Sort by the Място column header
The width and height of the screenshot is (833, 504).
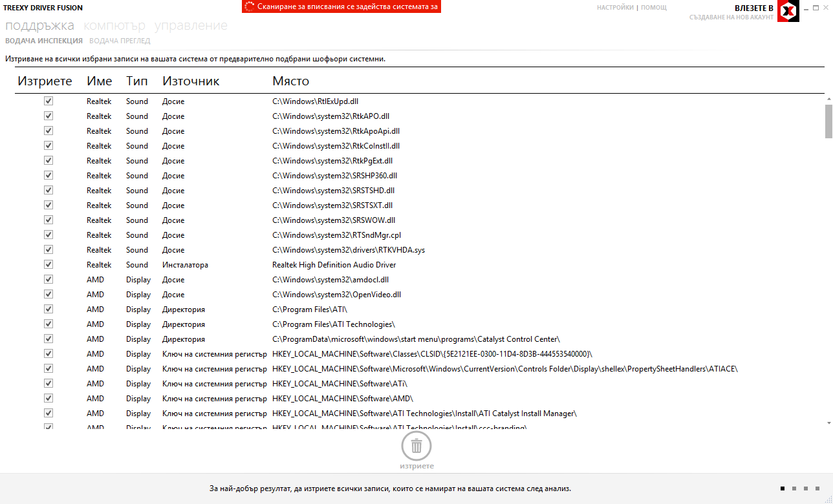[x=290, y=81]
